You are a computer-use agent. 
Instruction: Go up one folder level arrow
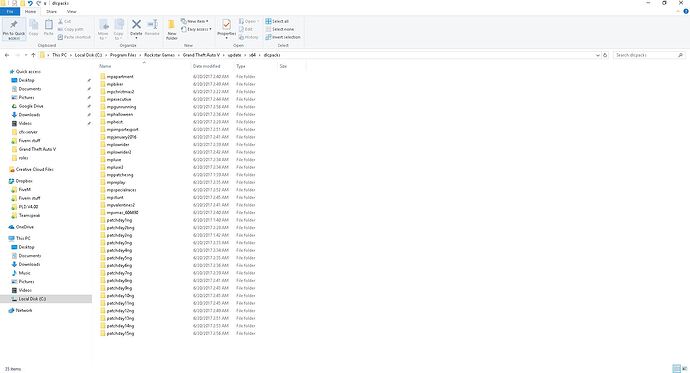point(33,55)
